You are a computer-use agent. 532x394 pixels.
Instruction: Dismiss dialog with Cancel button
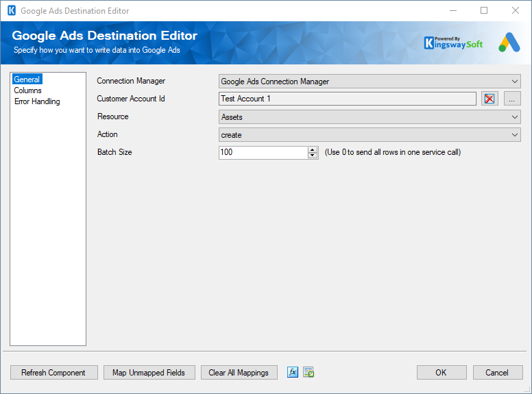[x=498, y=373]
